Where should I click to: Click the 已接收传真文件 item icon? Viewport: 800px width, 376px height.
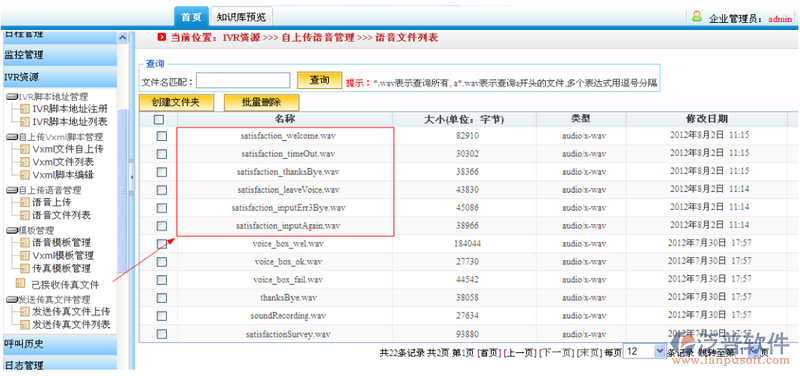tap(20, 283)
